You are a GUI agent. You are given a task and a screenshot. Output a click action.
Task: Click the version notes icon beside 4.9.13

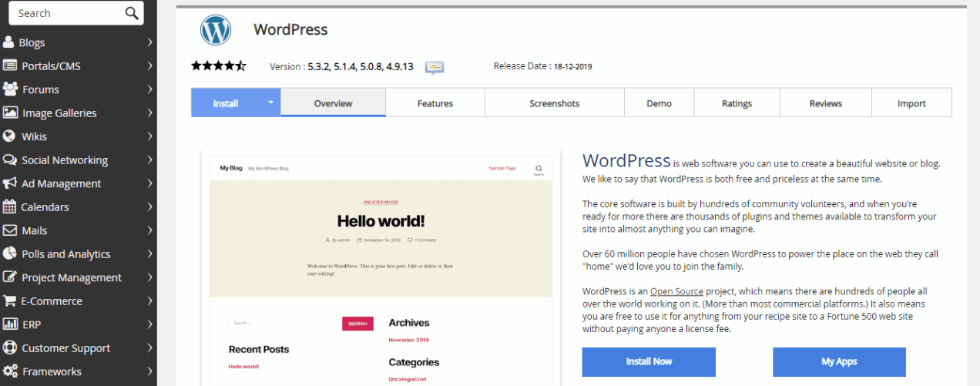[x=435, y=67]
